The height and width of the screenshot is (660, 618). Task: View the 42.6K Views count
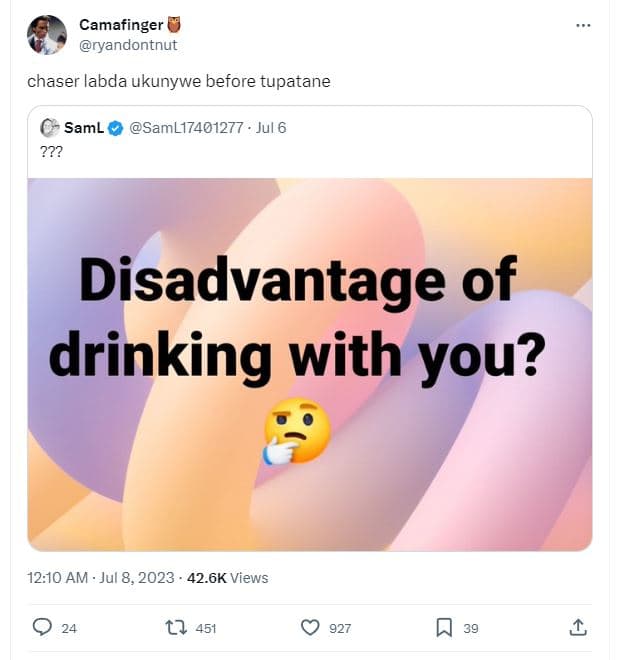pos(227,577)
